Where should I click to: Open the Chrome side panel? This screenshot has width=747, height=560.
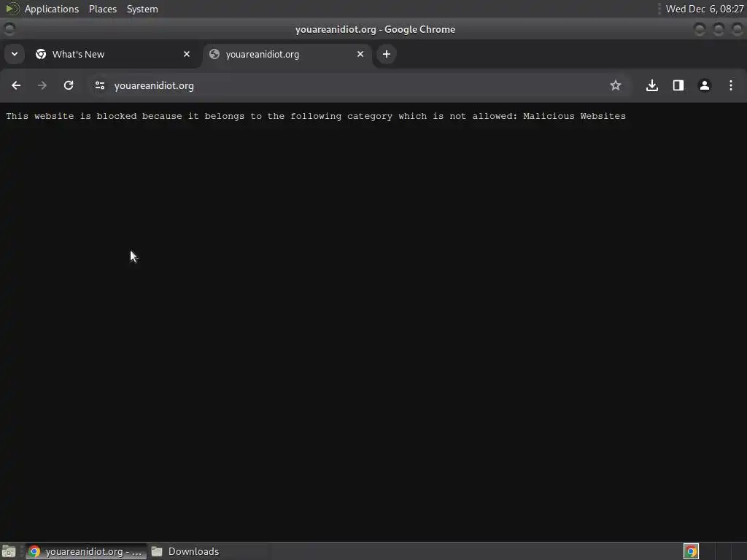tap(678, 86)
